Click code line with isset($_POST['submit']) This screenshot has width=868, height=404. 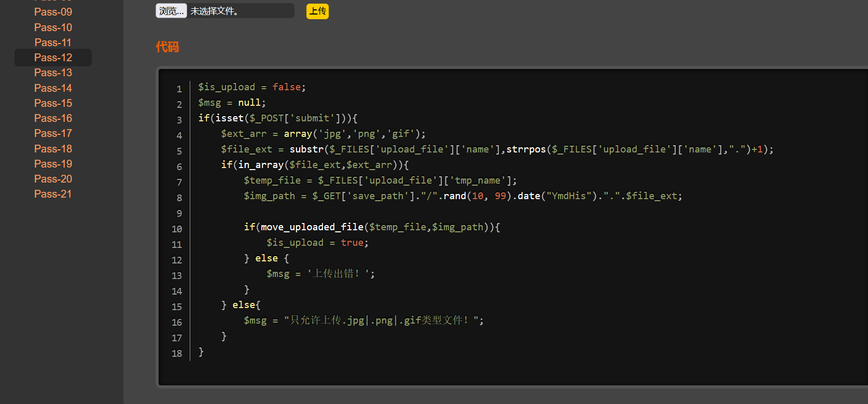278,118
